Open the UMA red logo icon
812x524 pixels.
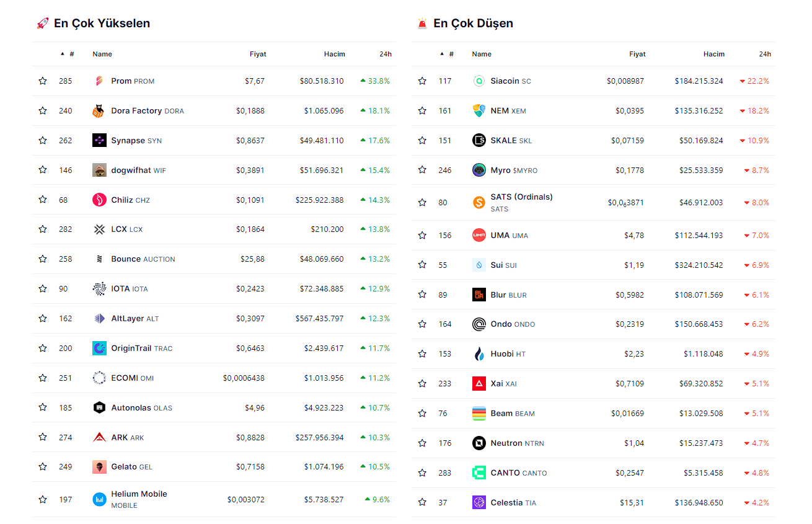(479, 235)
